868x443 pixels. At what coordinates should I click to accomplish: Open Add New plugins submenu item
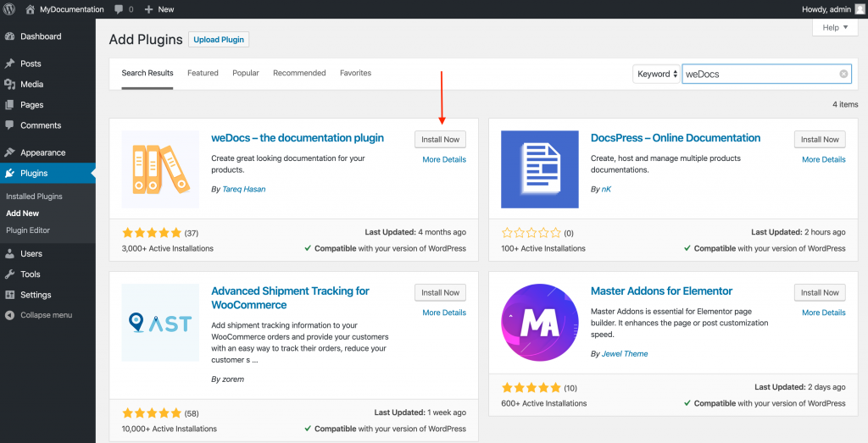coord(23,213)
